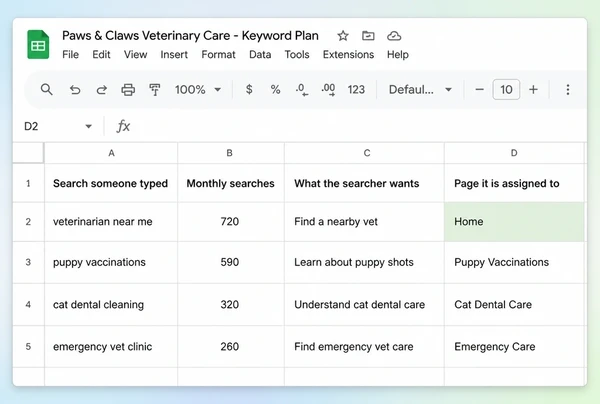This screenshot has width=600, height=404.
Task: Open the 100% zoom dropdown
Action: pos(198,90)
